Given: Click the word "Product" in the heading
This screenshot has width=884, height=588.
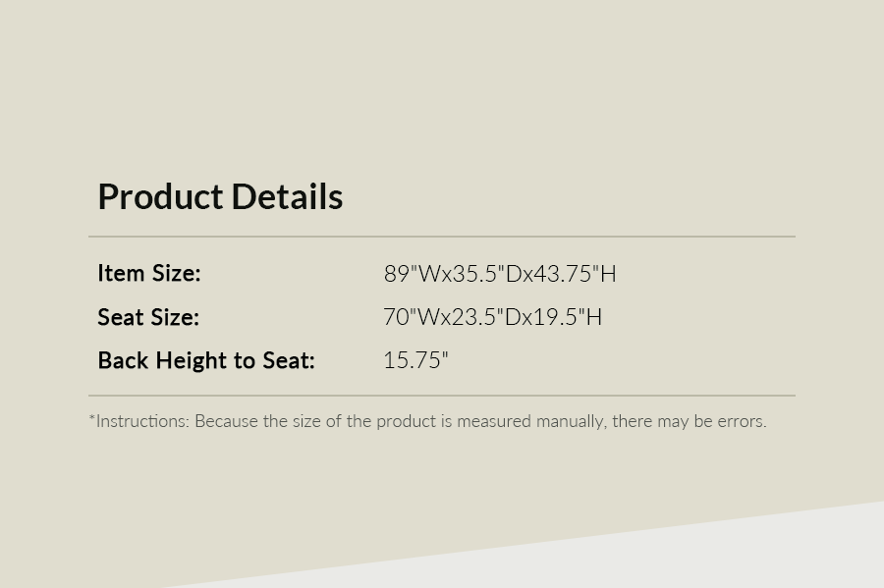Looking at the screenshot, I should [x=160, y=196].
